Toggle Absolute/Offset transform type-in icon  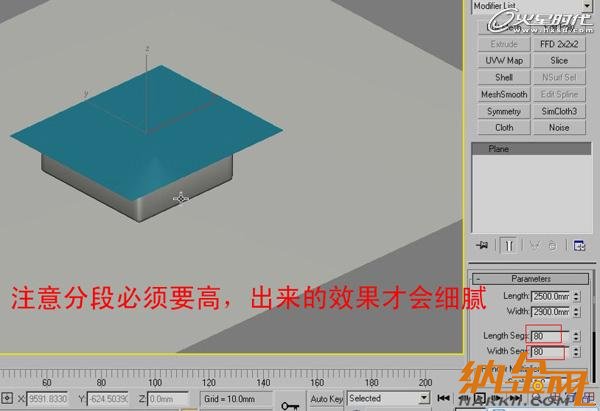[x=7, y=398]
